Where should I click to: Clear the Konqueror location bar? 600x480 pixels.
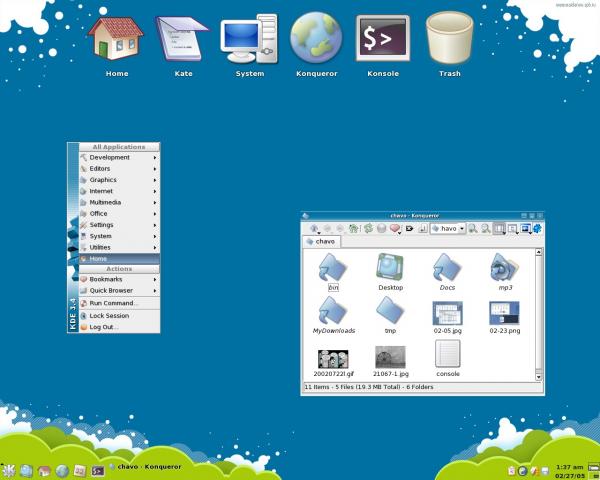pyautogui.click(x=409, y=229)
